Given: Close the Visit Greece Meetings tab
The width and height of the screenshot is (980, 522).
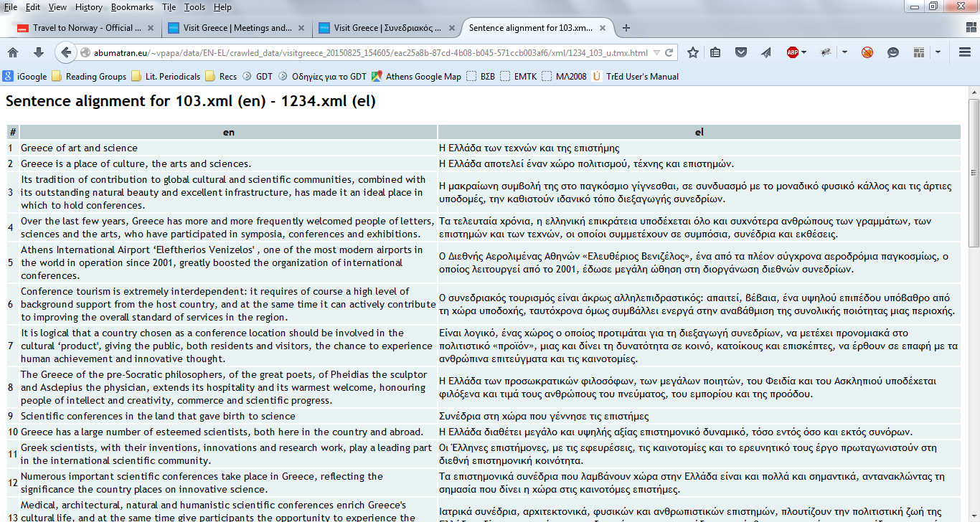Looking at the screenshot, I should pos(301,29).
